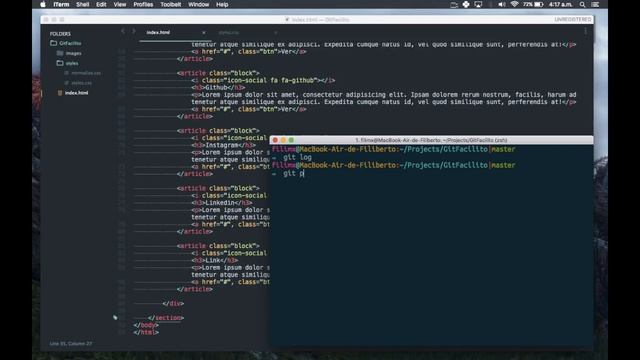Click the icon-social fa fa-github code line
This screenshot has height=360, width=640.
pyautogui.click(x=263, y=80)
